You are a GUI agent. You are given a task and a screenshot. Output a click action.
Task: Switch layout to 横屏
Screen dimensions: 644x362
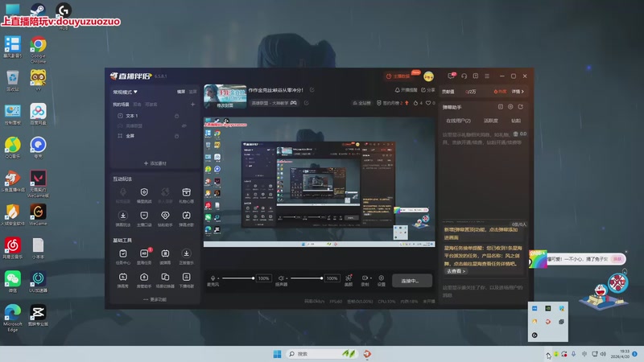coord(181,92)
